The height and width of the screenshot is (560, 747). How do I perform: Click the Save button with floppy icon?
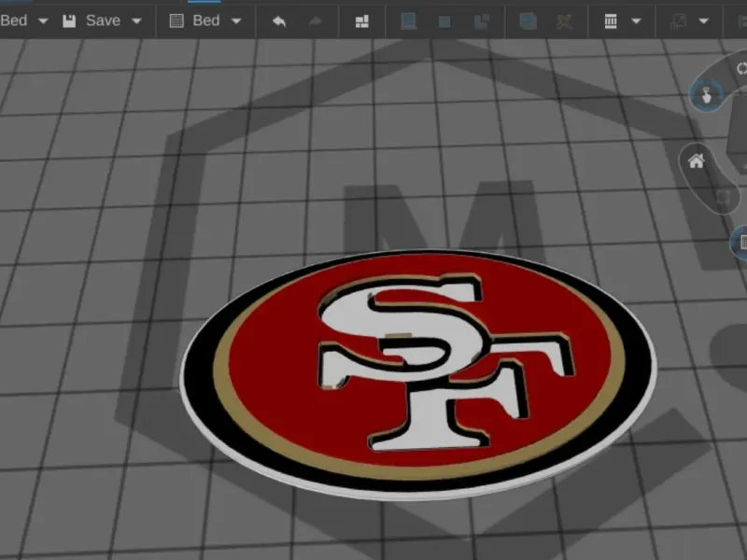[92, 21]
